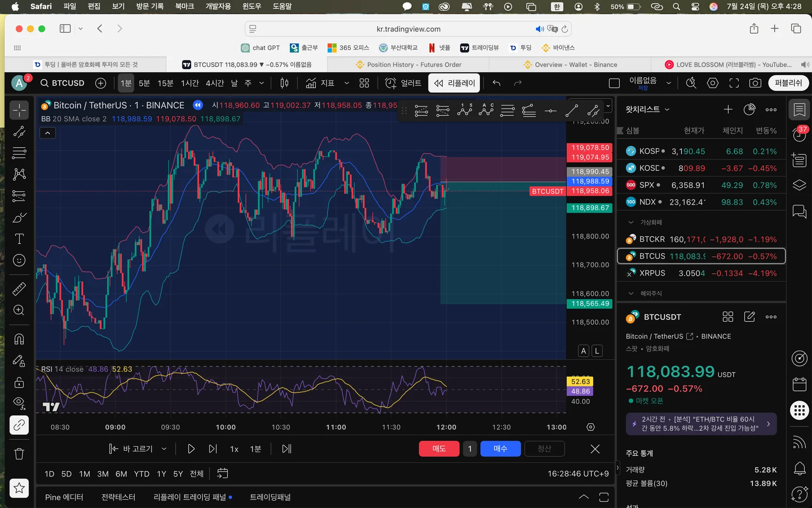Image resolution: width=812 pixels, height=508 pixels.
Task: Toggle the chain-link sync icon
Action: pos(19,425)
